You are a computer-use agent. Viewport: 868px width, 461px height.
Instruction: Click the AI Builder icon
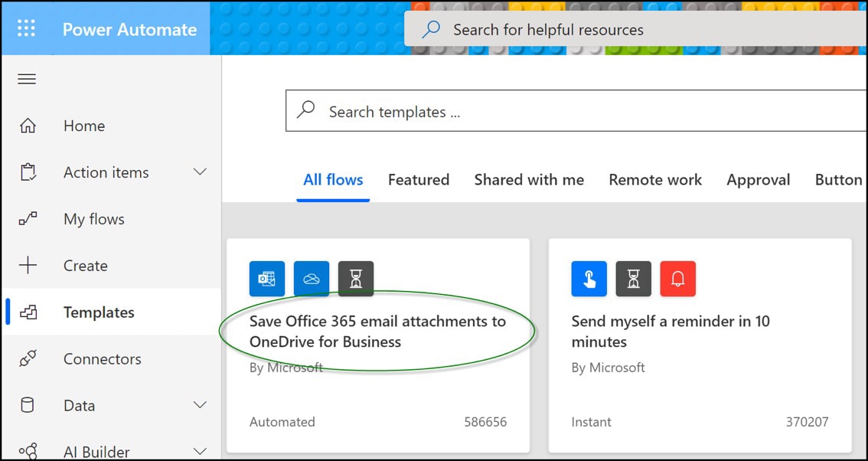[x=28, y=451]
